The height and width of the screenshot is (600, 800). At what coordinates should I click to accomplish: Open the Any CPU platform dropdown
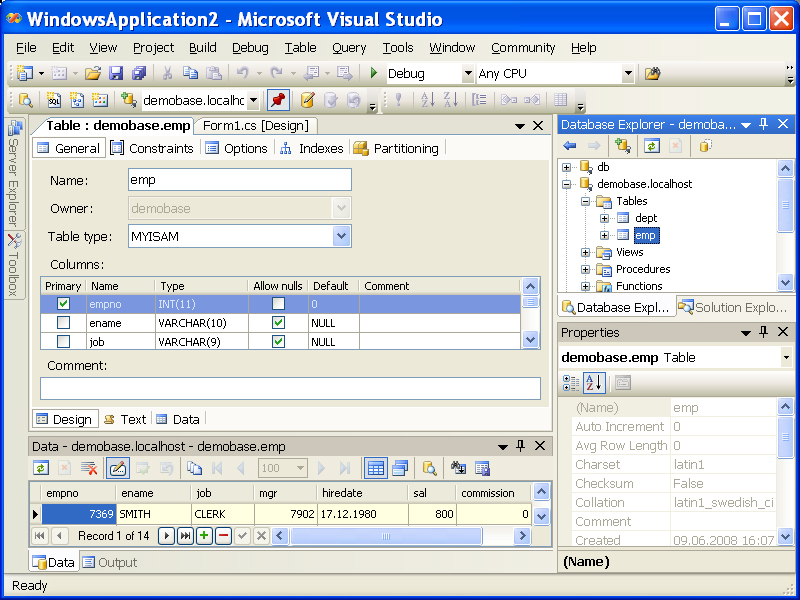click(x=628, y=73)
